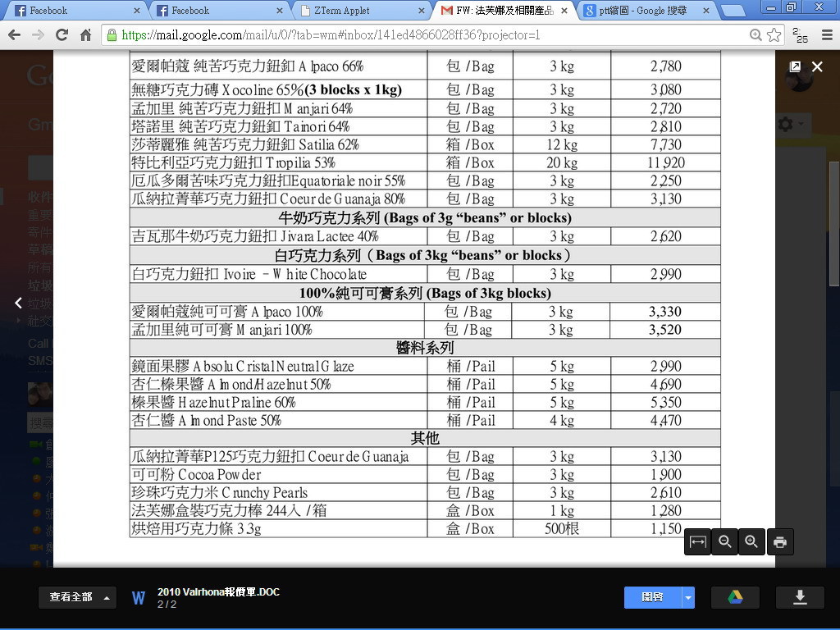The image size is (840, 630).
Task: Click the file name 2010 Valrhona報價單.DOC
Action: point(218,592)
